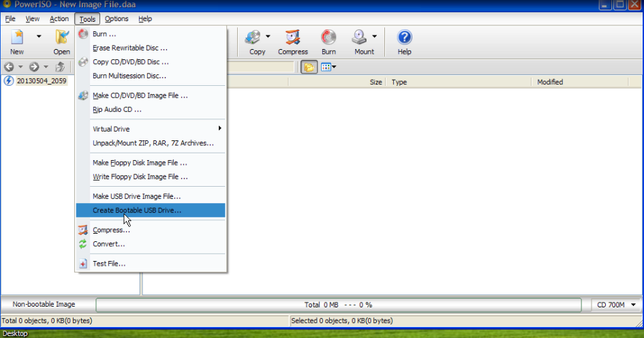Open the CD 700M media size dropdown
Image resolution: width=644 pixels, height=338 pixels.
pyautogui.click(x=616, y=305)
